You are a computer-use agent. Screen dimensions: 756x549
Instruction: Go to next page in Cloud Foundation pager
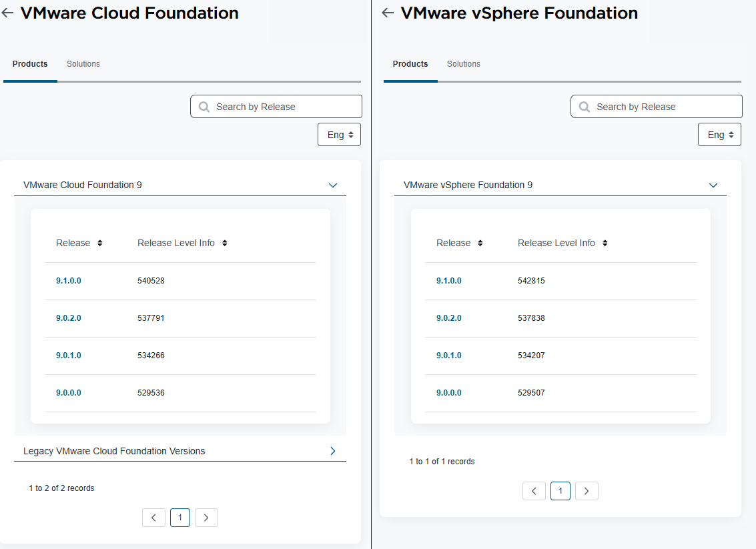[x=206, y=518]
